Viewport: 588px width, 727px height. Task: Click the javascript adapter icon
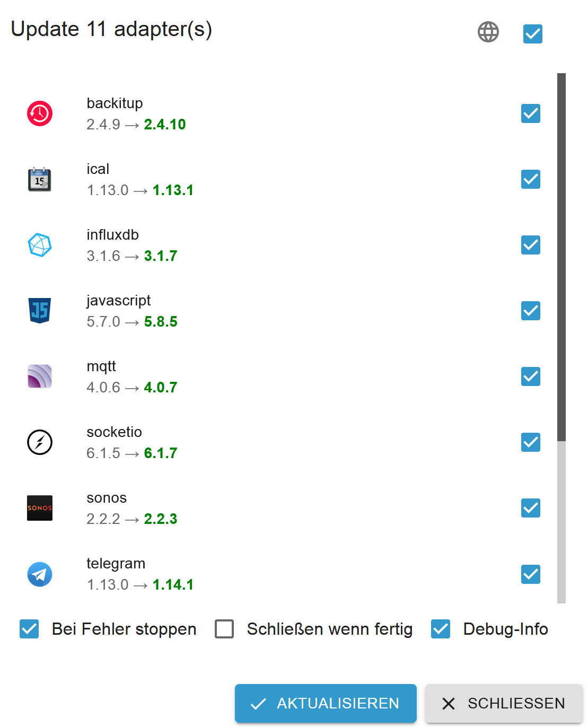40,310
